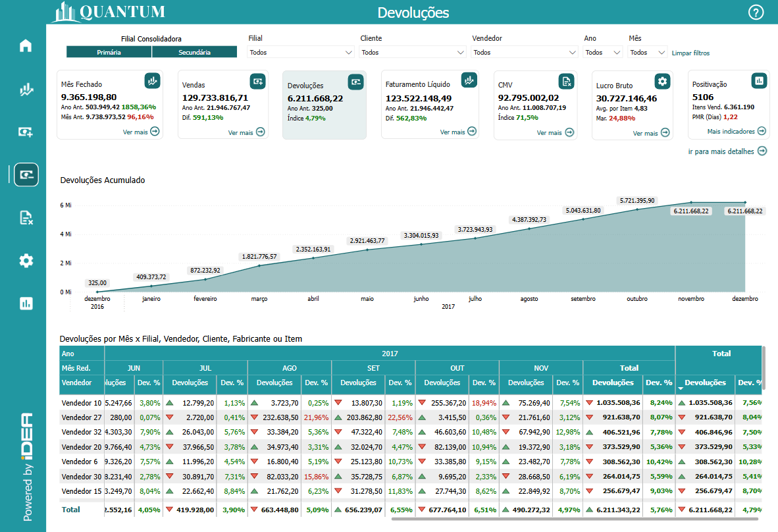Switch to Secundária consolidating branch

click(x=194, y=52)
